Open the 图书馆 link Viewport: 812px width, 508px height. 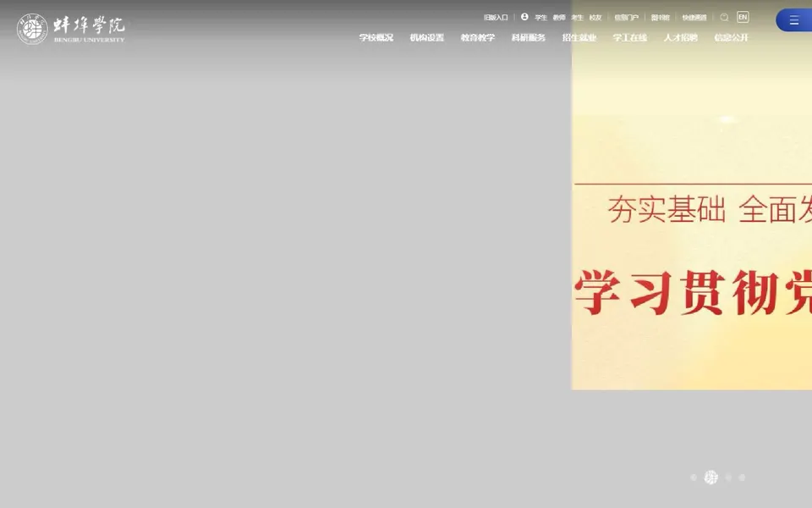pyautogui.click(x=661, y=18)
